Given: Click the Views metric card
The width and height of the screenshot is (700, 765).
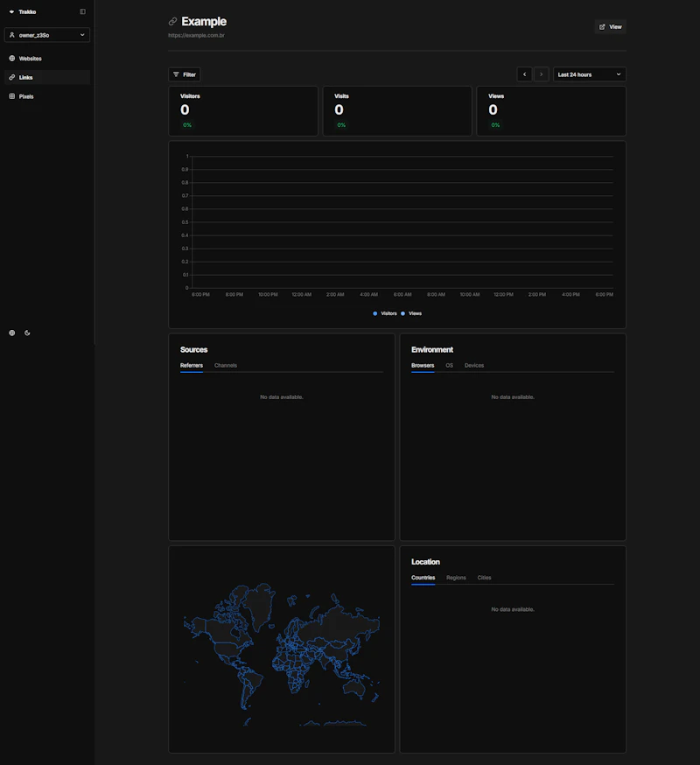Looking at the screenshot, I should 551,111.
